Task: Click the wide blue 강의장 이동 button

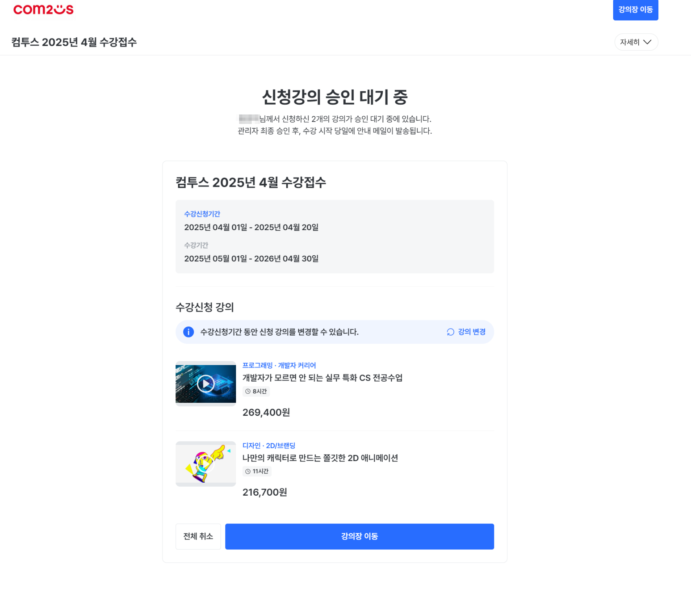Action: coord(359,537)
